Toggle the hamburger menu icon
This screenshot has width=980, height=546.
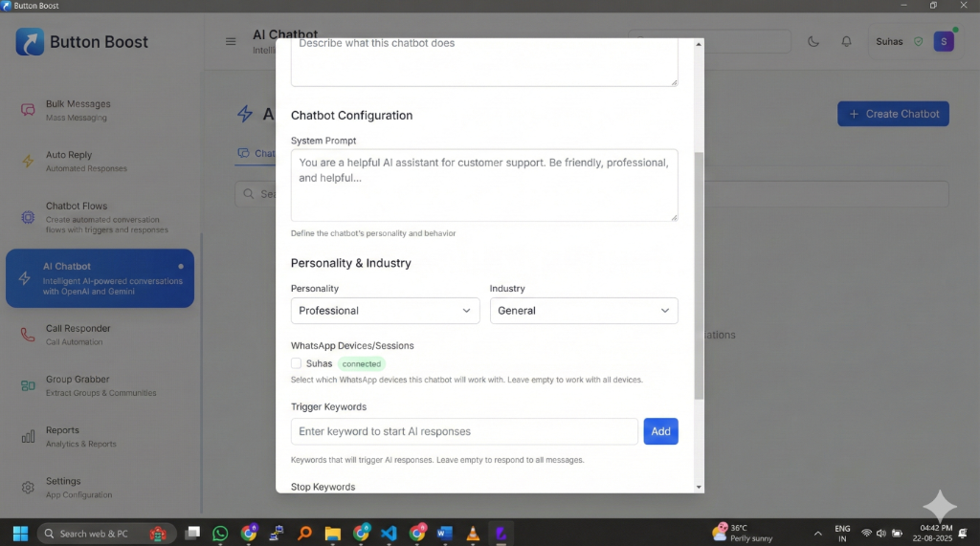point(231,41)
